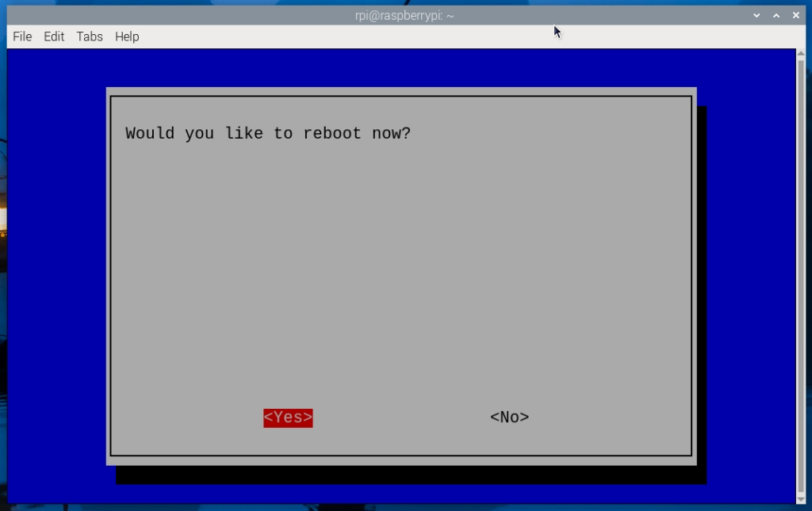Open the Tabs menu
The image size is (812, 511).
coord(90,36)
